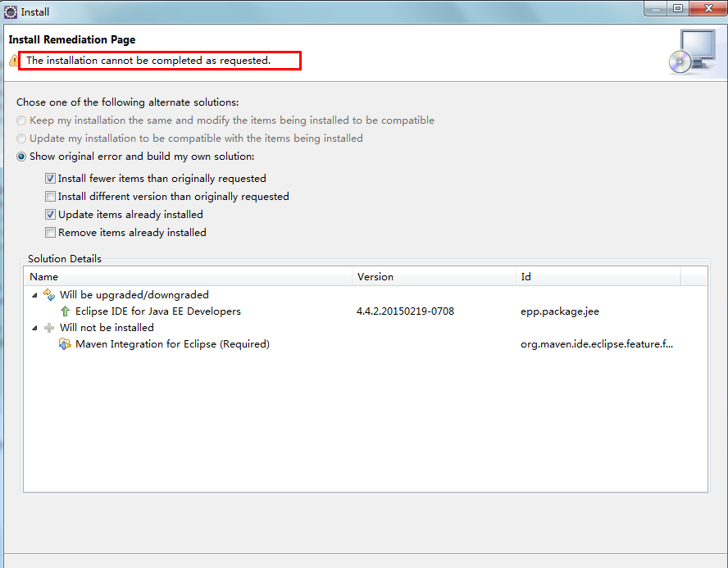Click the Install Remediation Page heading

(x=72, y=40)
